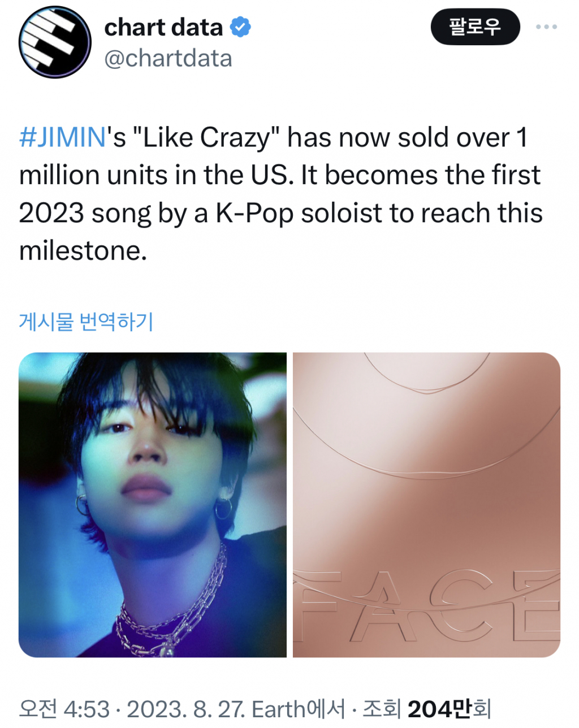Click the 조회 views label
579x728 pixels.
pyautogui.click(x=382, y=709)
